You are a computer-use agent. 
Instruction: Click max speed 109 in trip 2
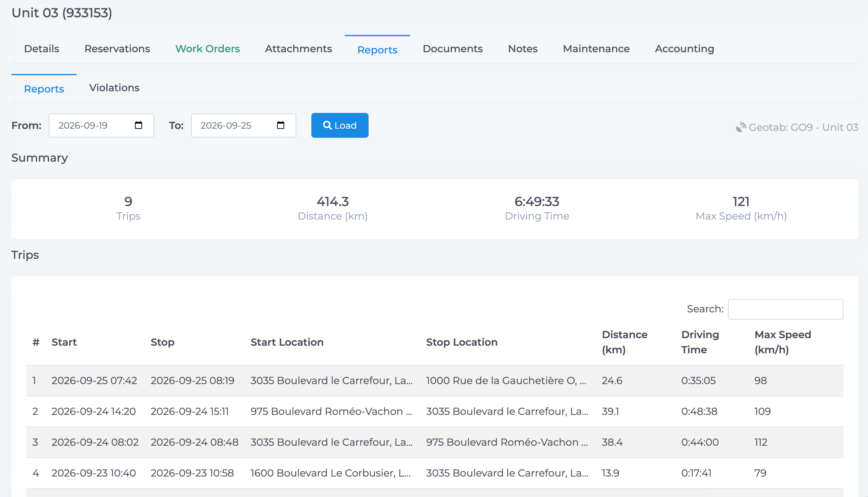[762, 411]
